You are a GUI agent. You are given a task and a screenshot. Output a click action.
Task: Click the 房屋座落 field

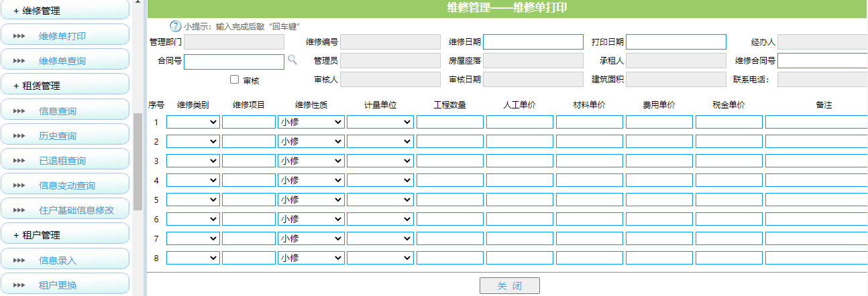coord(533,61)
